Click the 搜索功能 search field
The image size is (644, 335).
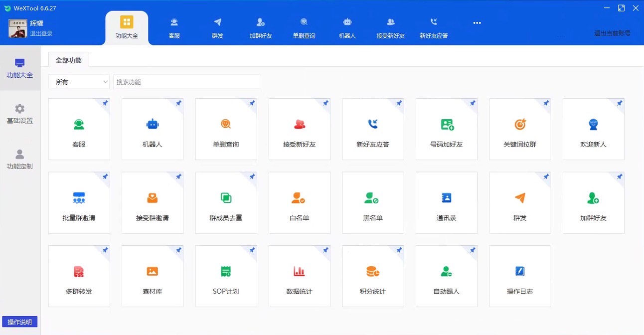tap(186, 82)
